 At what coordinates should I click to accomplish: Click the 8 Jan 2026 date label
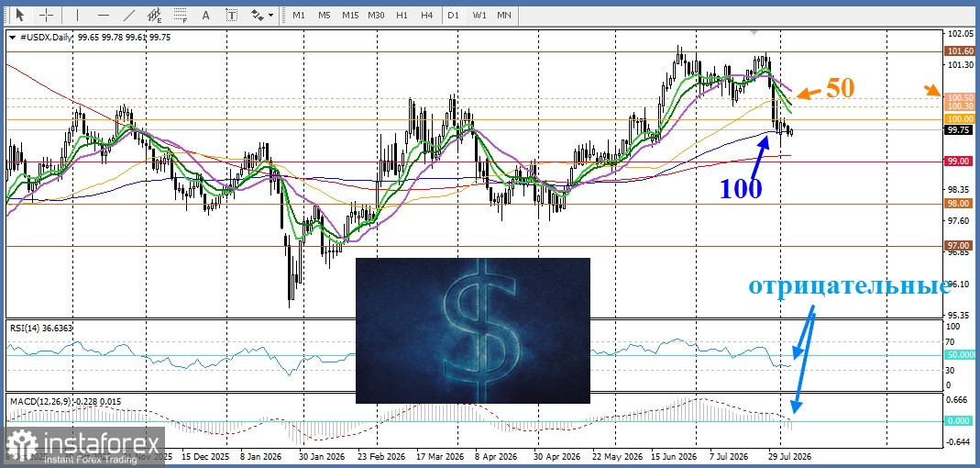coord(261,456)
